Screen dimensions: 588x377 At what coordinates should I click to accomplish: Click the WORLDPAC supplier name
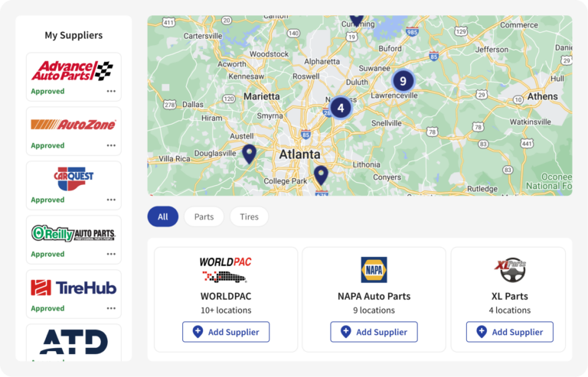[226, 297]
